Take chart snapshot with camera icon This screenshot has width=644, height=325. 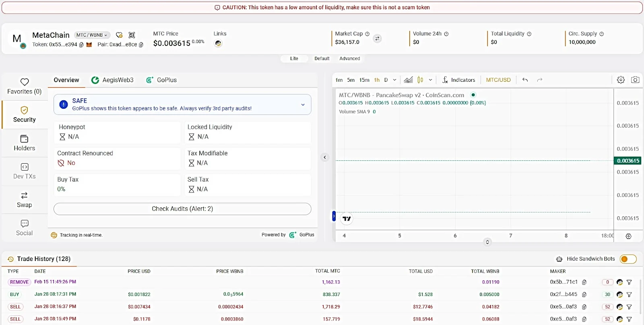(635, 80)
